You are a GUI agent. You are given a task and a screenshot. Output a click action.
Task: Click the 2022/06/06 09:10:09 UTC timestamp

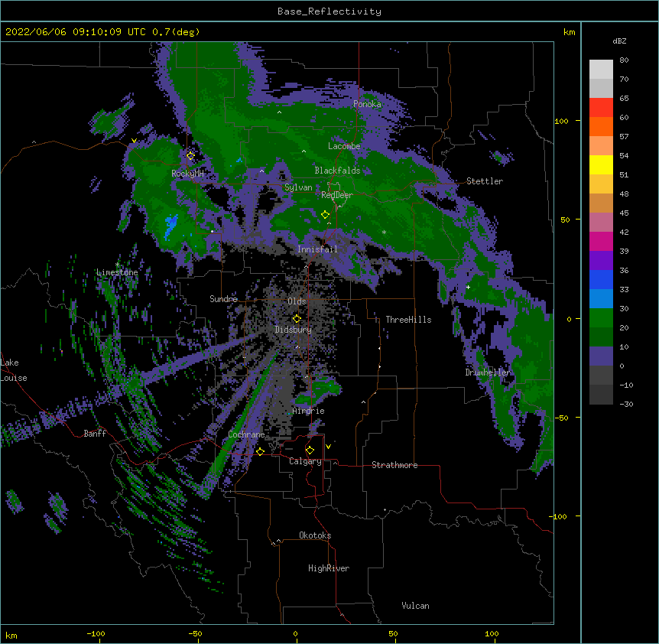76,32
